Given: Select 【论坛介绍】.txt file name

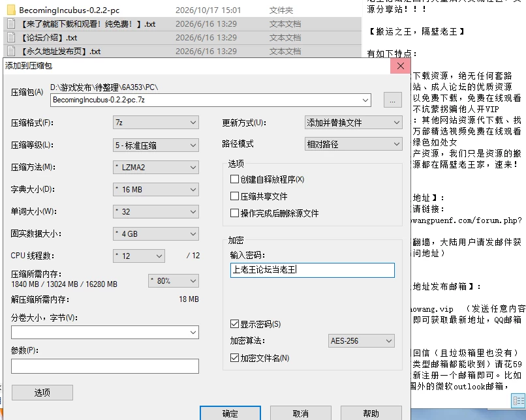Looking at the screenshot, I should click(x=49, y=38).
